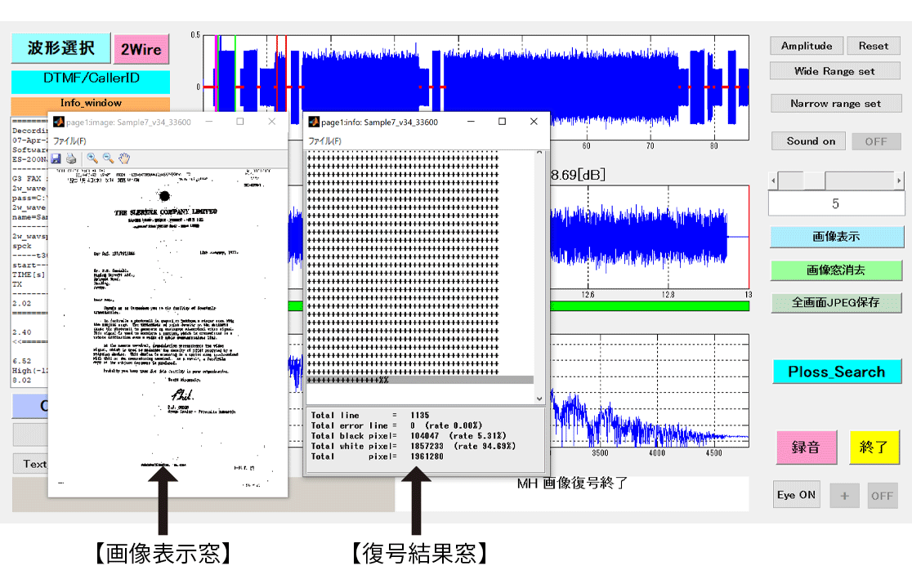Click 'Total line = 1135' text
The image size is (912, 588).
[370, 416]
